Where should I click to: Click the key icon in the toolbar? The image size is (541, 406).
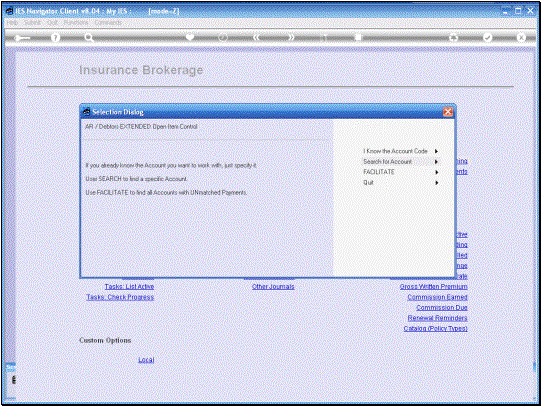[22, 38]
